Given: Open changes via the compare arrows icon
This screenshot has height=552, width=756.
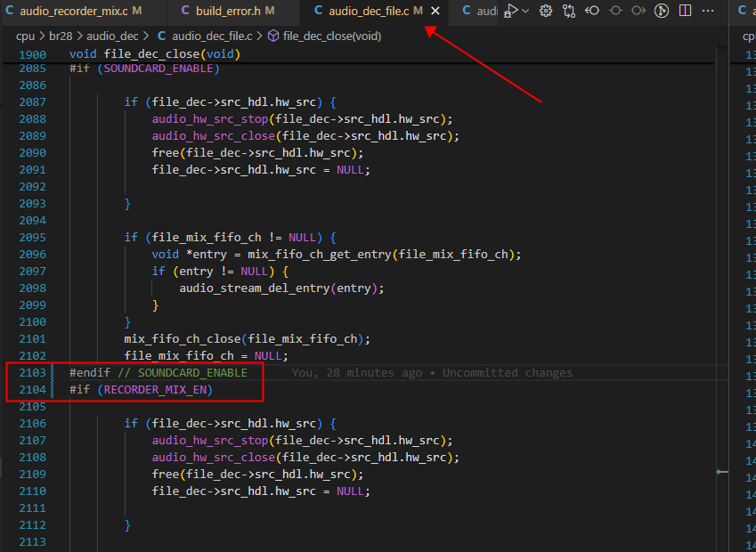Looking at the screenshot, I should pyautogui.click(x=569, y=11).
